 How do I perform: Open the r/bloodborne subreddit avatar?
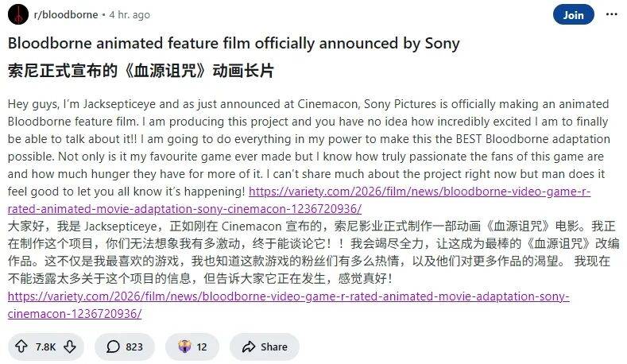[x=18, y=15]
